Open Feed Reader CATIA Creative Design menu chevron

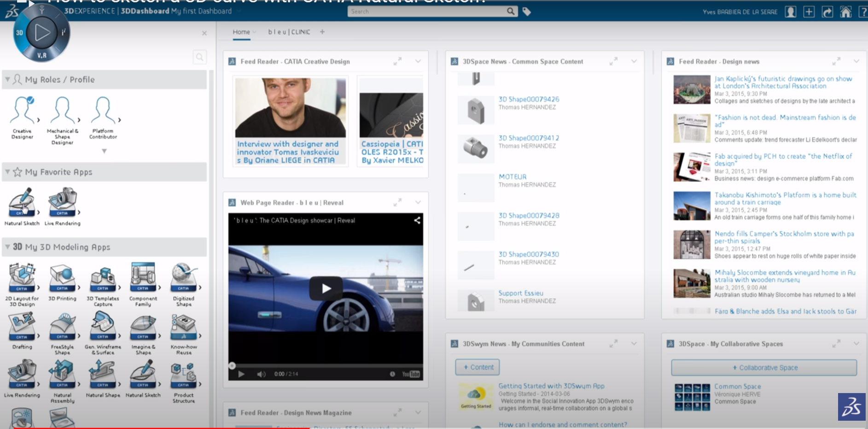click(x=418, y=61)
